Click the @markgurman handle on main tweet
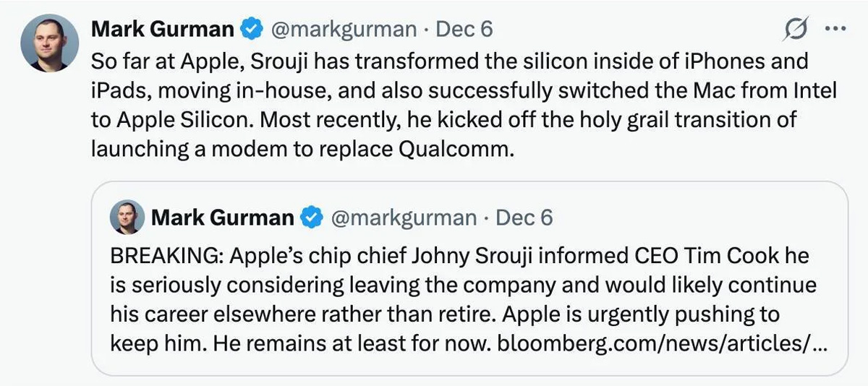 click(x=344, y=30)
